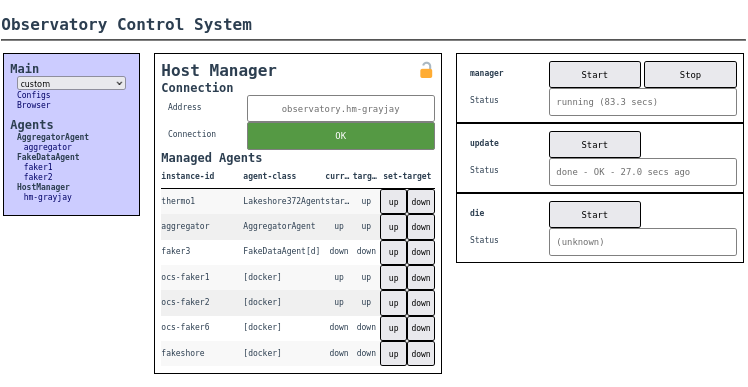Set ocs-faker6 target to up
The image size is (748, 387).
click(x=393, y=328)
